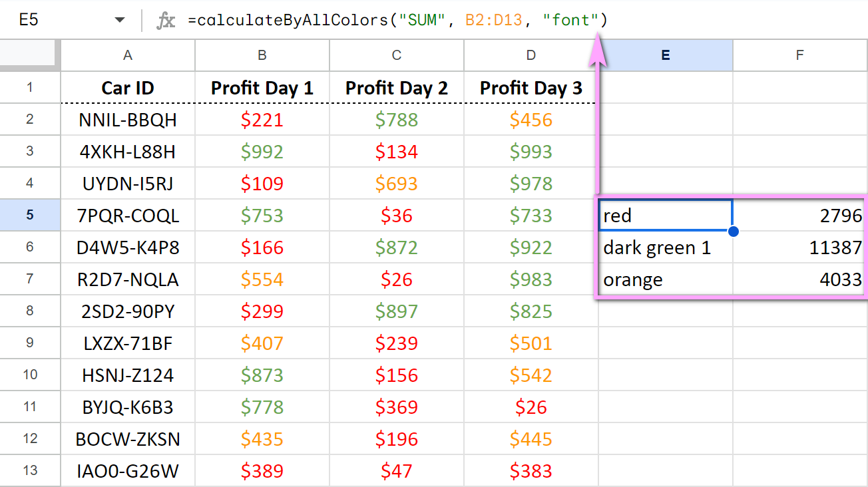Select column header E
This screenshot has height=487, width=868.
click(665, 55)
